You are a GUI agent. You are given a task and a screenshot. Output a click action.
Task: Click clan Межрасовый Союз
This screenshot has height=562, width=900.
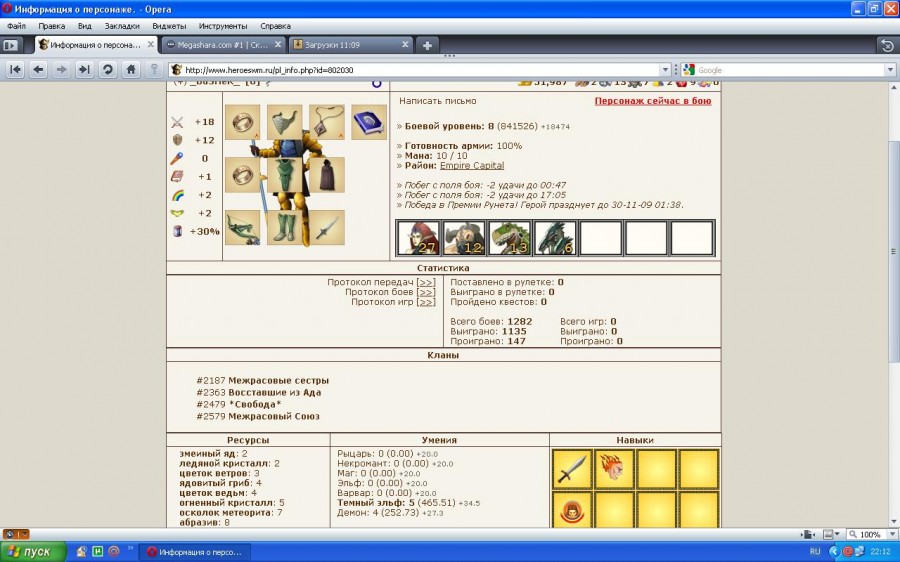(274, 416)
